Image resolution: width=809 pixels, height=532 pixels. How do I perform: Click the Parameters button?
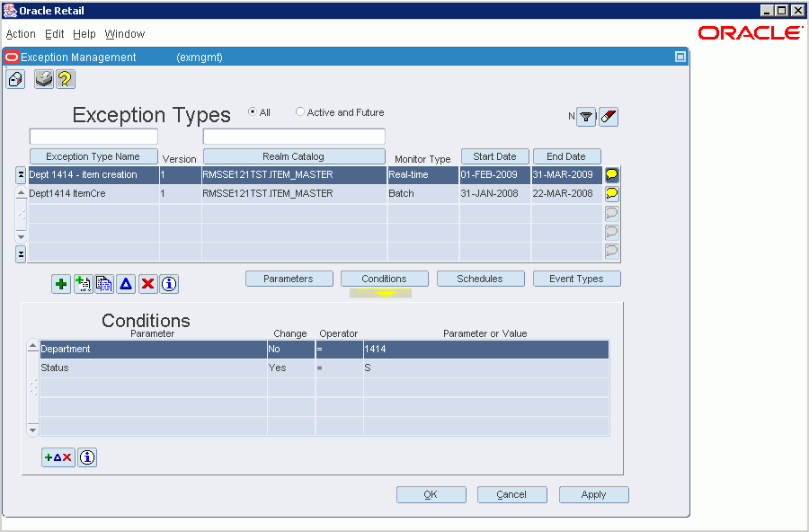coord(289,279)
